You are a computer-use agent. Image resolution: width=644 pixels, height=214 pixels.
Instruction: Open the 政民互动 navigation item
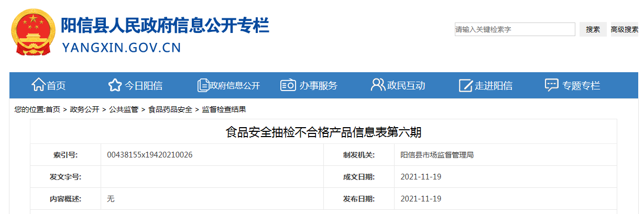click(406, 86)
